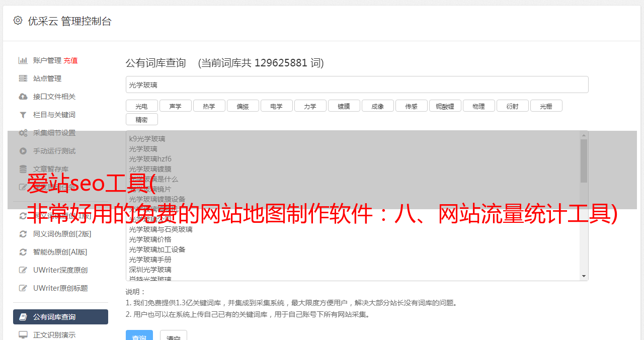Select 光学玻璃hzf6 in the results list
Screen dimensions: 644x340
150,159
